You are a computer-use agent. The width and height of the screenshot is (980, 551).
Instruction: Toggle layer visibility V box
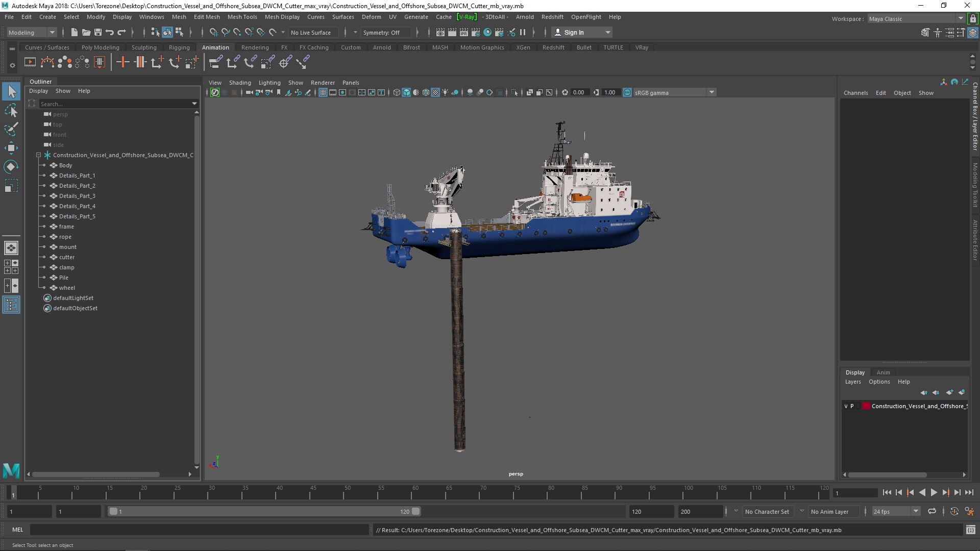(x=846, y=406)
